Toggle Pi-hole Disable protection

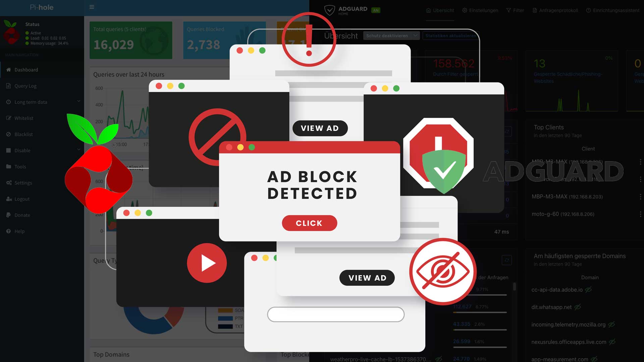pyautogui.click(x=22, y=150)
